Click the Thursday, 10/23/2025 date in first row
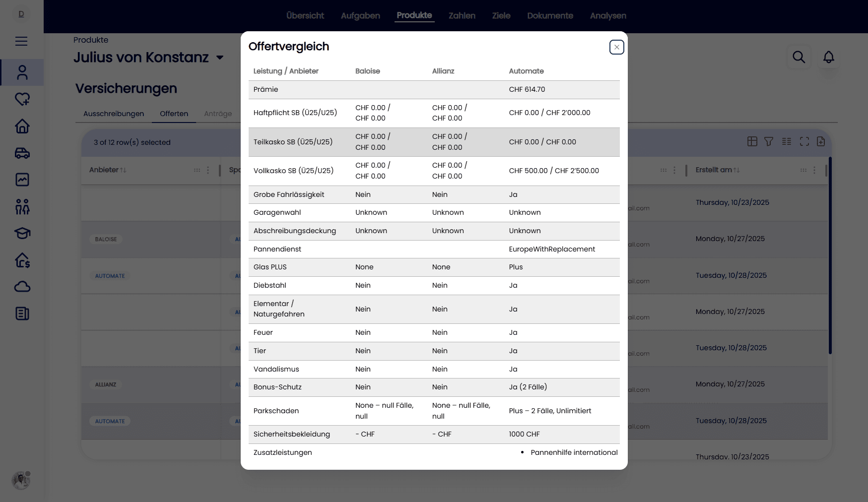Image resolution: width=868 pixels, height=502 pixels. [733, 202]
